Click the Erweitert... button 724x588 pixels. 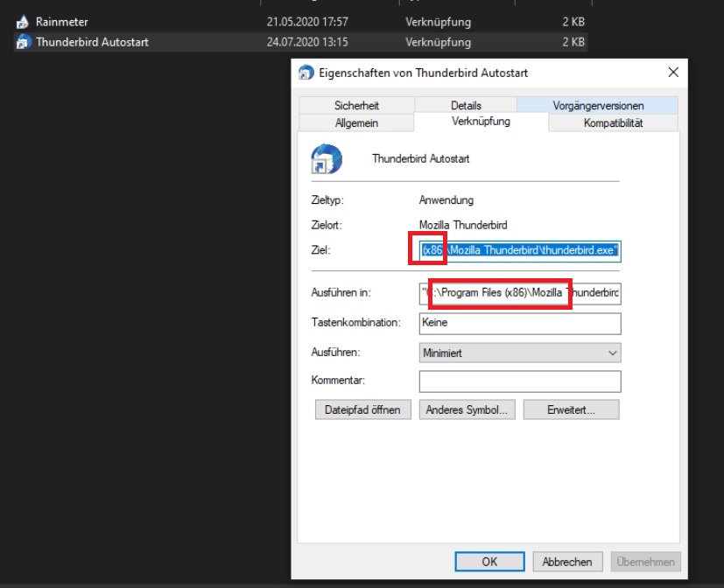pyautogui.click(x=571, y=409)
